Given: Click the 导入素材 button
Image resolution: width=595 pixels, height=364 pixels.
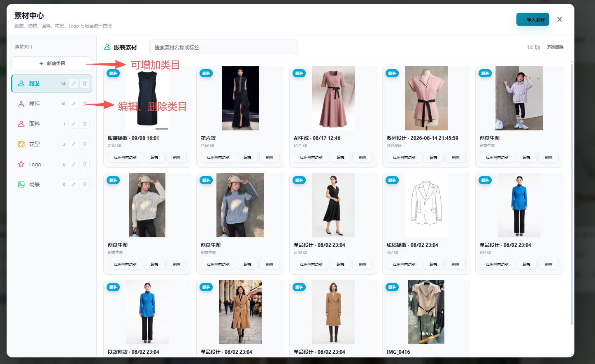Looking at the screenshot, I should 533,19.
